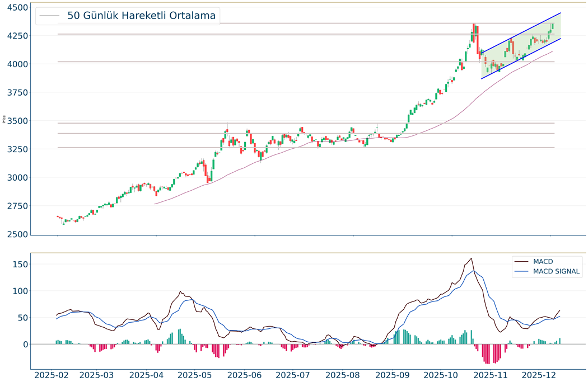Select the 2025-05 date on x-axis
This screenshot has width=588, height=382.
196,374
